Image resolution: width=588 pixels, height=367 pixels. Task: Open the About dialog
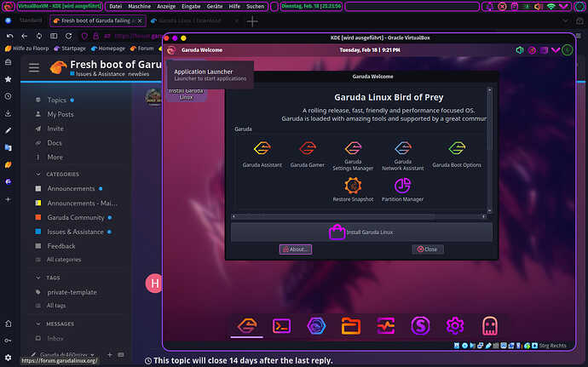[296, 249]
